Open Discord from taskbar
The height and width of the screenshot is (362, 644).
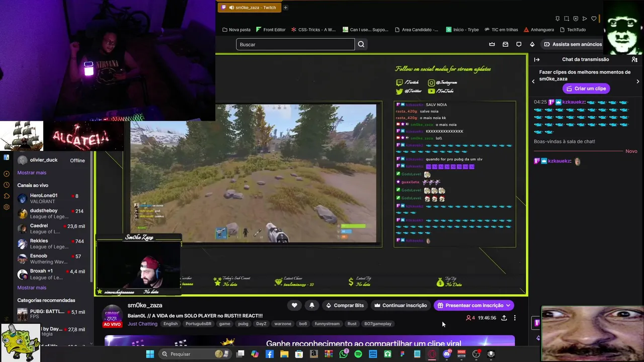[x=447, y=354]
